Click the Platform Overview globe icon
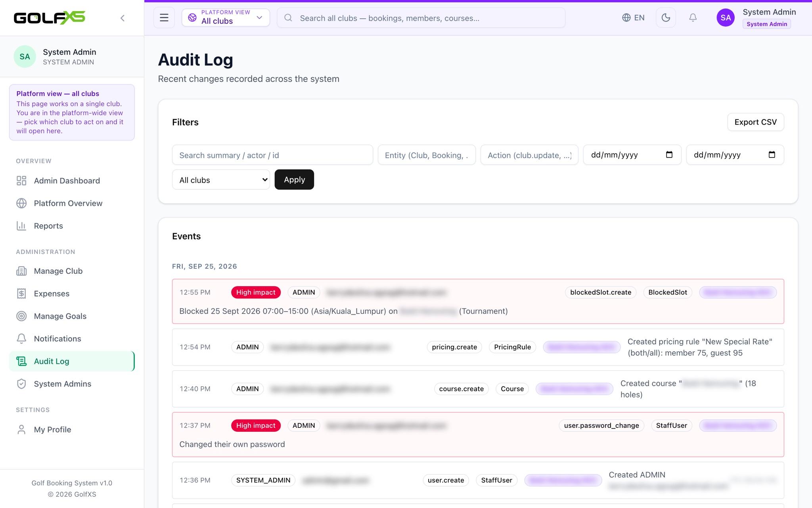 21,203
